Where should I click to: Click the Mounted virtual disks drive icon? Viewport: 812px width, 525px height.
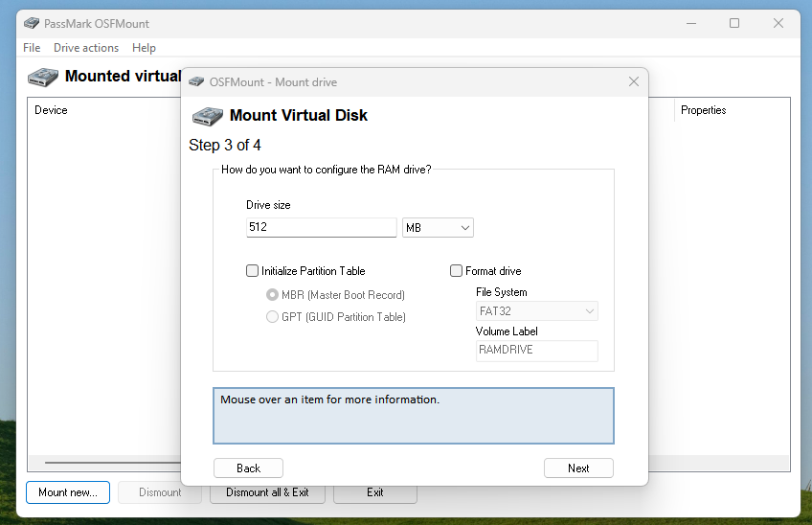click(x=42, y=77)
